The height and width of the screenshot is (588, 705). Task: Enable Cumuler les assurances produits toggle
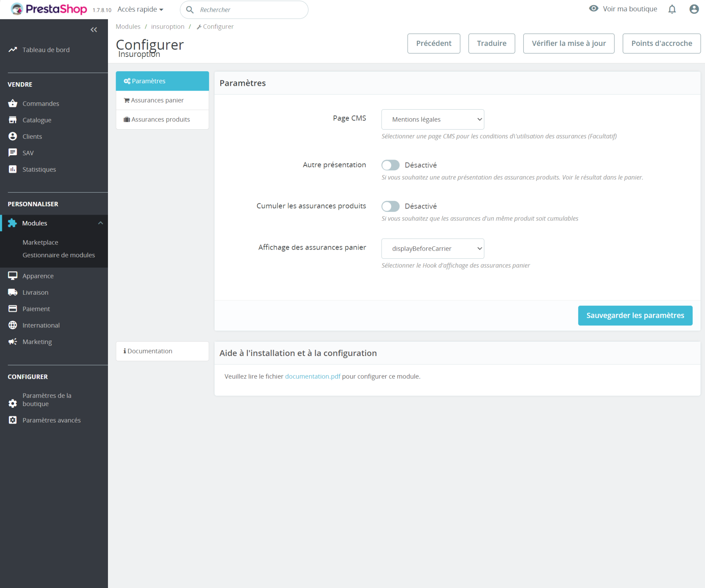tap(390, 206)
